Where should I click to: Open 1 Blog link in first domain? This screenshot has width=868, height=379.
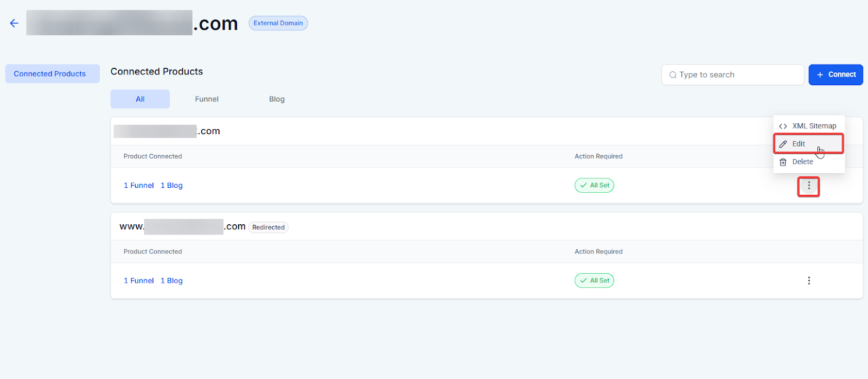pos(171,186)
